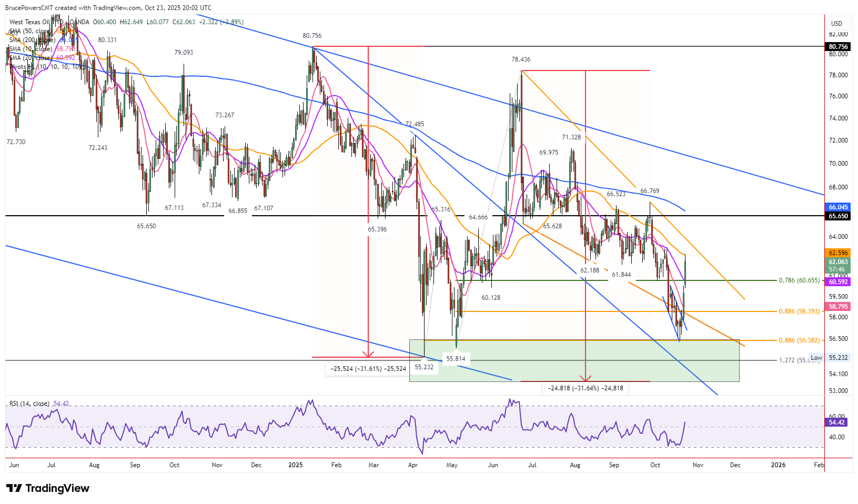Click the 80.756 price tag on right axis
This screenshot has height=504, width=858.
pyautogui.click(x=839, y=46)
